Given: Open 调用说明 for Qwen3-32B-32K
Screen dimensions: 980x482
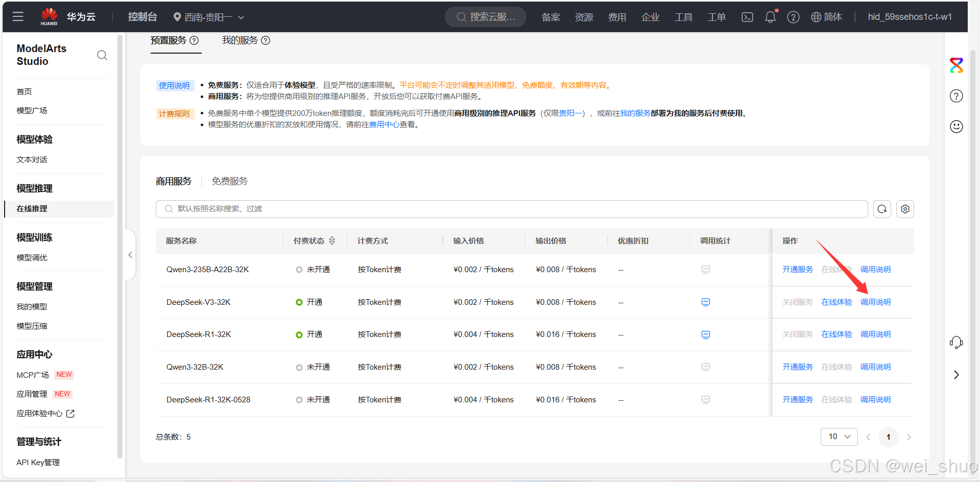Looking at the screenshot, I should click(875, 367).
